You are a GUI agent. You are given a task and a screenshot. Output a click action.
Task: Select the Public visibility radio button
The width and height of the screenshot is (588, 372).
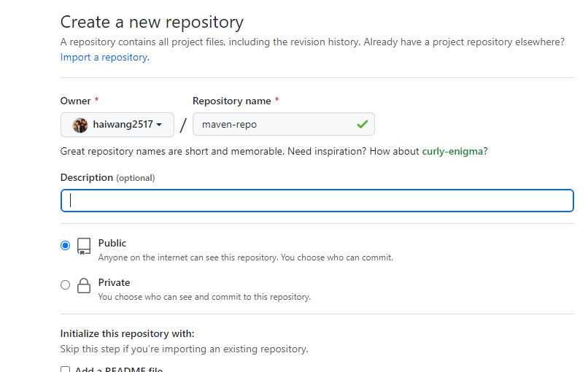[66, 246]
